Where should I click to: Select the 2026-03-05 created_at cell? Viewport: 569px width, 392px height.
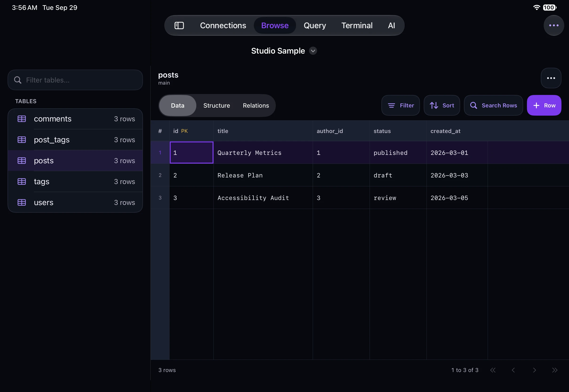click(457, 198)
